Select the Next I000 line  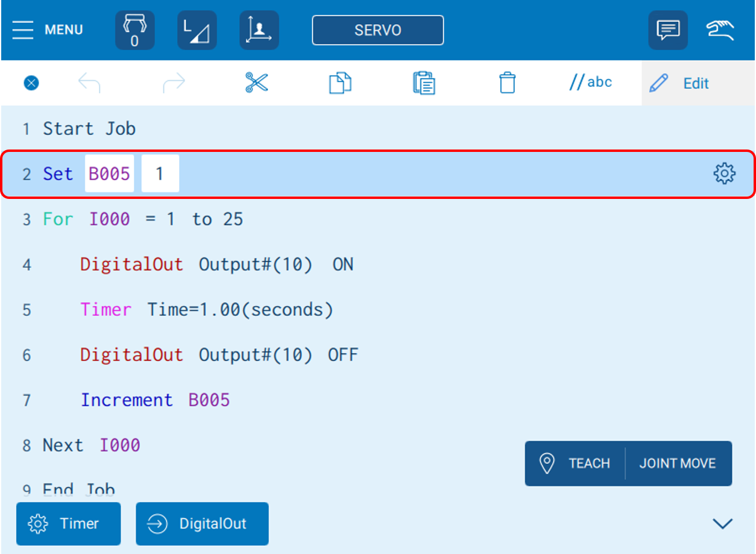tap(378, 445)
